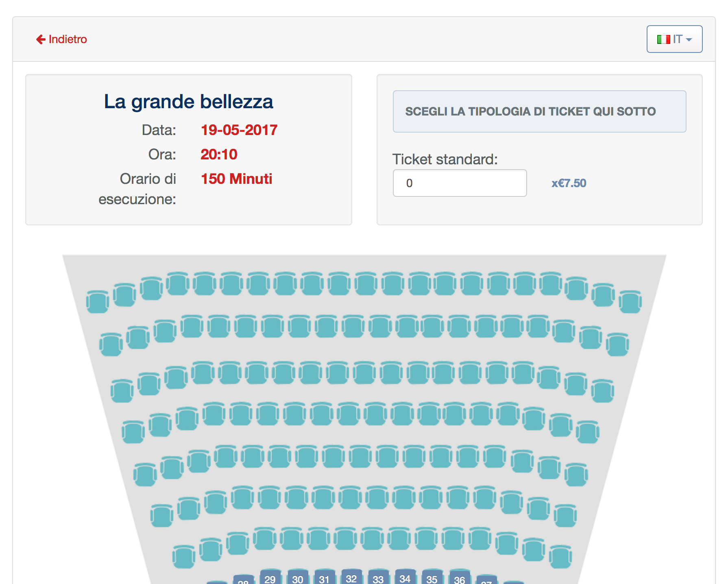Image resolution: width=728 pixels, height=584 pixels.
Task: Pick the leftmost seat in the fourth row
Action: (x=133, y=432)
